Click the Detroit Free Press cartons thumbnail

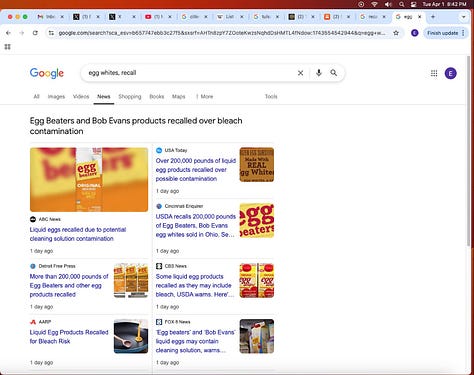point(131,280)
